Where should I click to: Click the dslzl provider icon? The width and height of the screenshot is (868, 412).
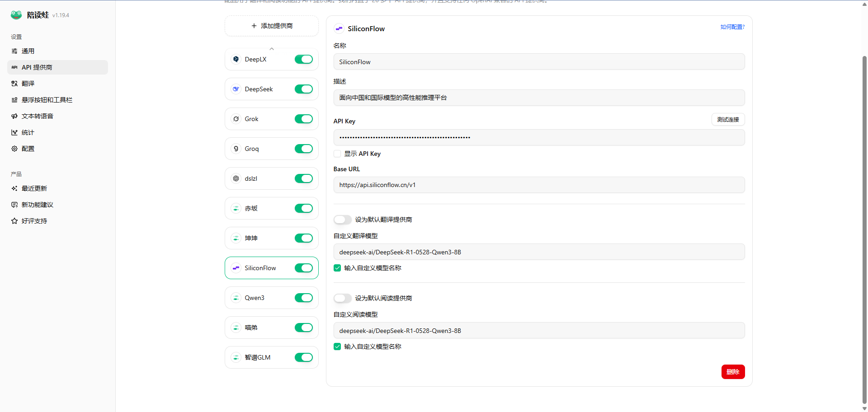(x=236, y=178)
